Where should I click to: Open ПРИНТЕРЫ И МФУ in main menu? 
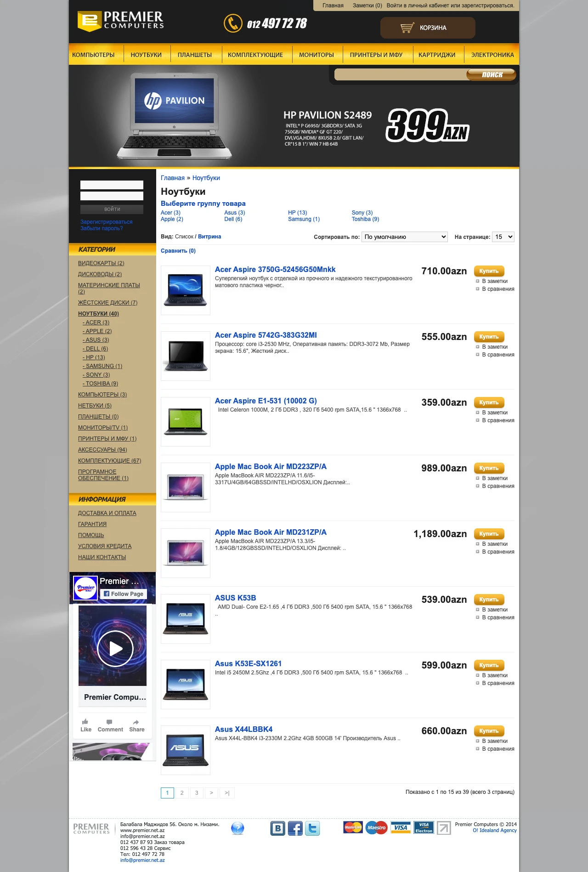point(376,55)
